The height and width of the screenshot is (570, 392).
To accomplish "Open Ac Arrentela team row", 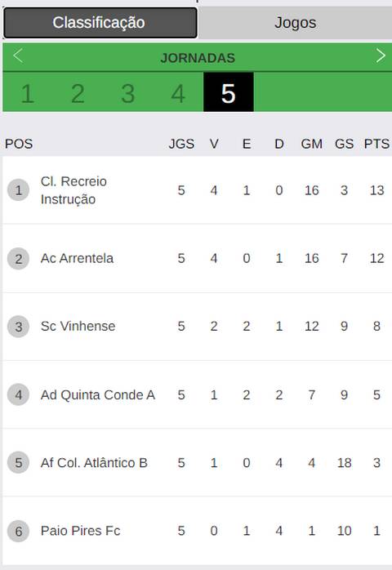I will (197, 259).
